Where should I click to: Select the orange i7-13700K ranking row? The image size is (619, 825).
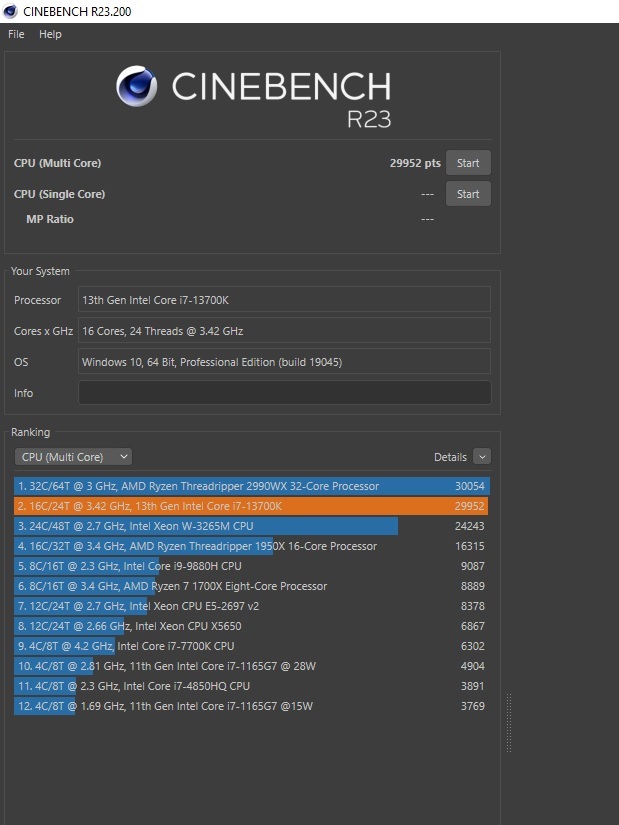pos(252,506)
